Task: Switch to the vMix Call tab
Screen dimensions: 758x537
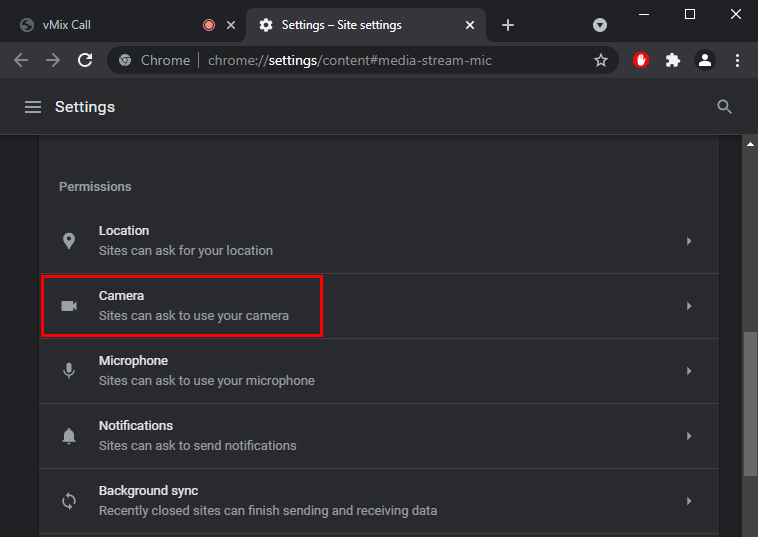Action: pos(100,25)
